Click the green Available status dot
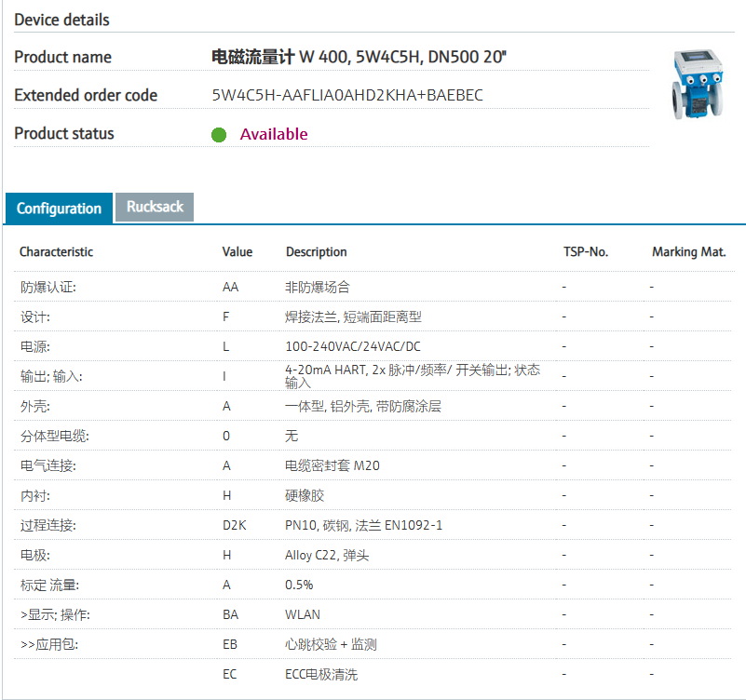Image resolution: width=746 pixels, height=700 pixels. coord(219,134)
